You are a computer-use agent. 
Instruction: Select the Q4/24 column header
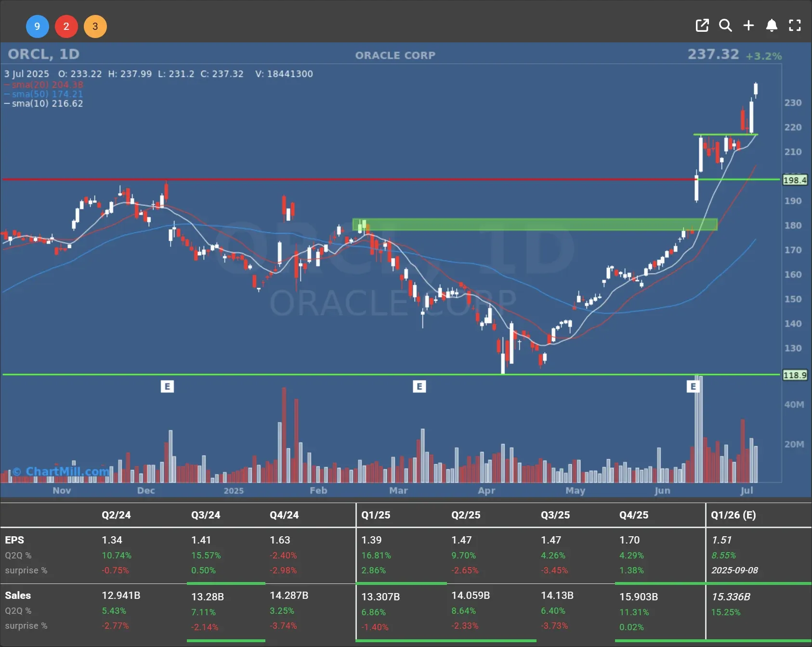(284, 515)
